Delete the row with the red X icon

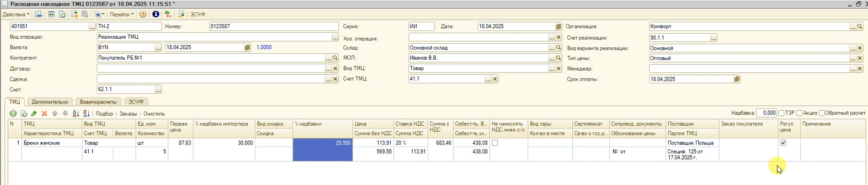click(44, 113)
